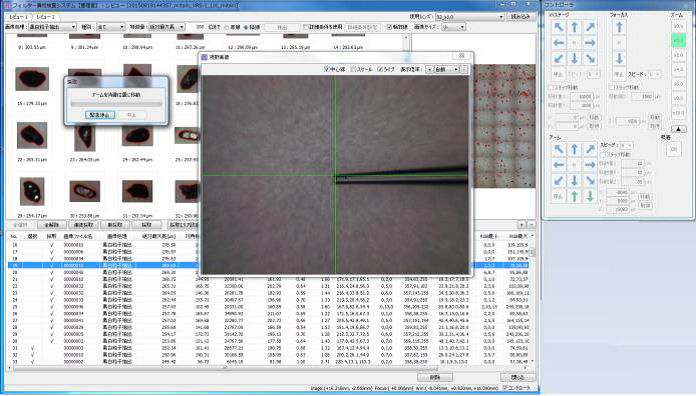Open XY stage speed dropdown
Image resolution: width=696 pixels, height=396 pixels.
tap(594, 74)
